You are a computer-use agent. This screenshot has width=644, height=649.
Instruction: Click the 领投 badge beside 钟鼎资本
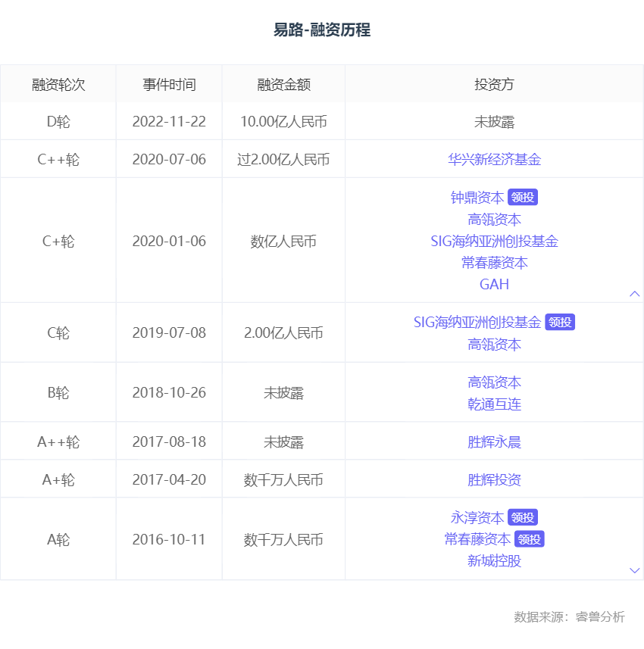click(x=523, y=198)
